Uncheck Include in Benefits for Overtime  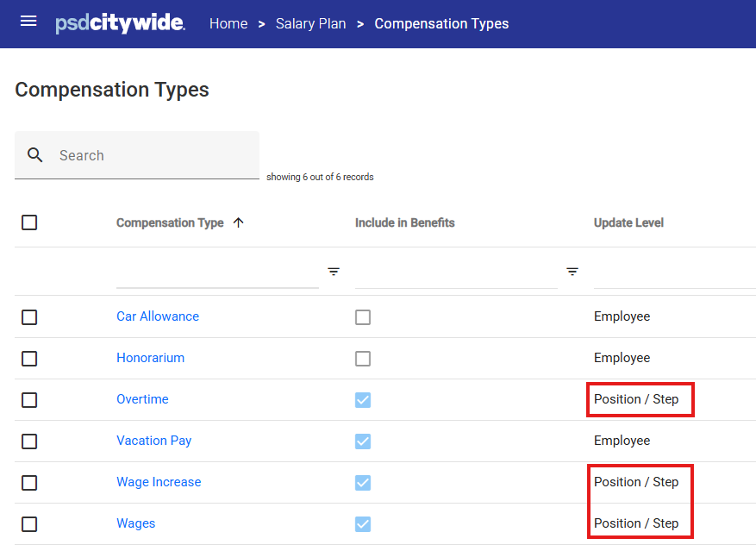[x=363, y=400]
